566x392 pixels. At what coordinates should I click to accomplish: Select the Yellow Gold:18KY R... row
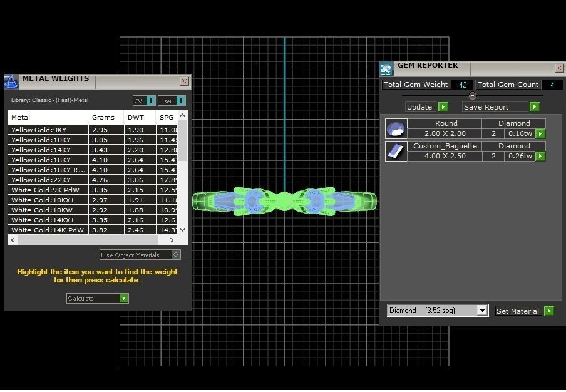(93, 170)
